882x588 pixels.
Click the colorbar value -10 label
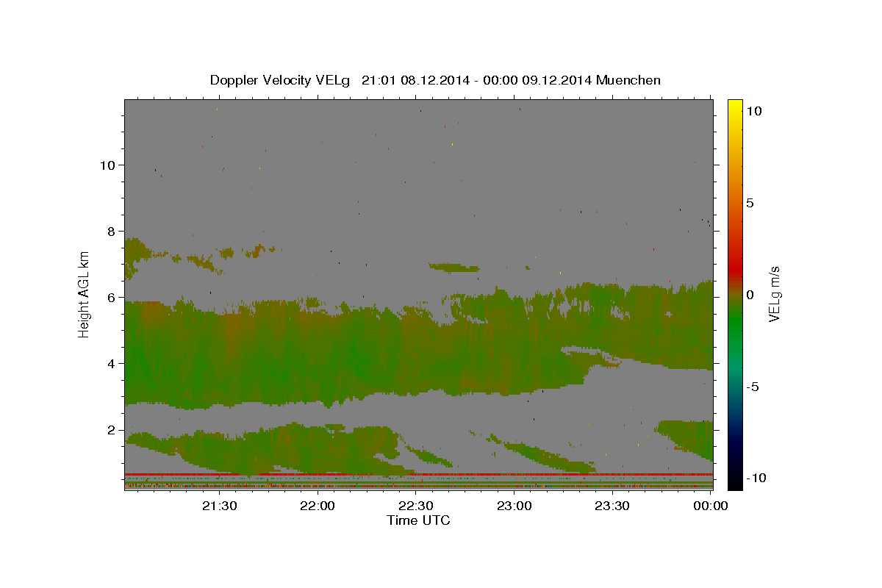coord(757,478)
